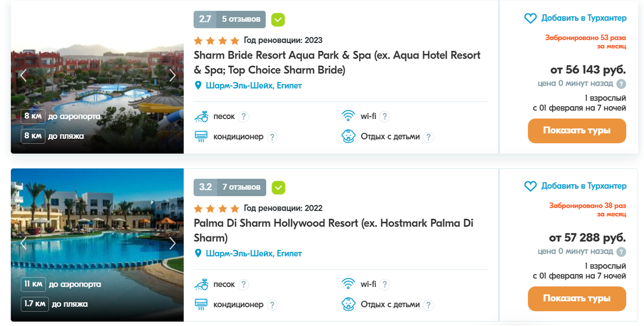Click question mark near 57 288 руб. price time
Viewport: 644px width, 326px height.
coord(621,251)
